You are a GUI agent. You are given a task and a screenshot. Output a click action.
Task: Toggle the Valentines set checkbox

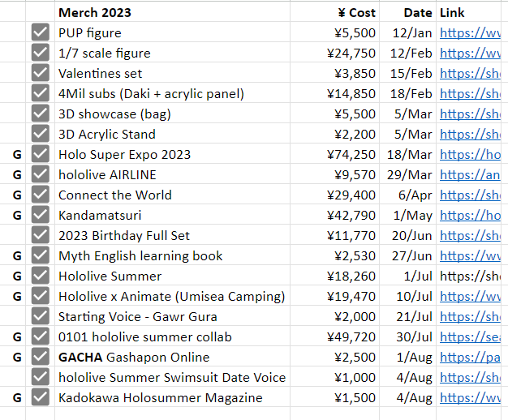[41, 74]
